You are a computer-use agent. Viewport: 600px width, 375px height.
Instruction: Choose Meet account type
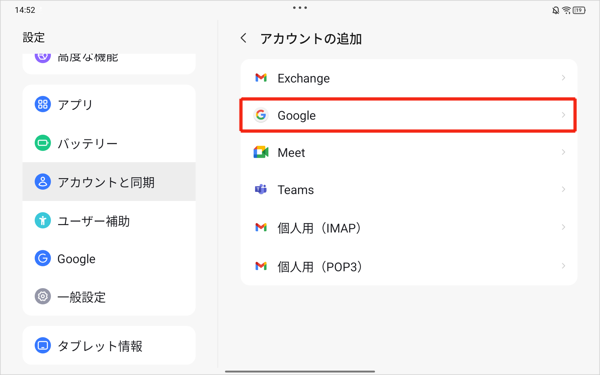(x=409, y=152)
